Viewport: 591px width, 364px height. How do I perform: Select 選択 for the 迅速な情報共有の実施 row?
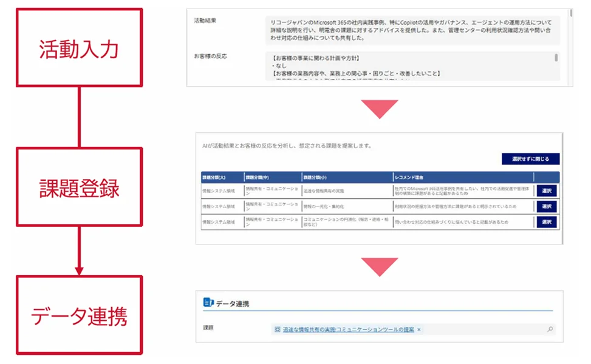click(545, 190)
